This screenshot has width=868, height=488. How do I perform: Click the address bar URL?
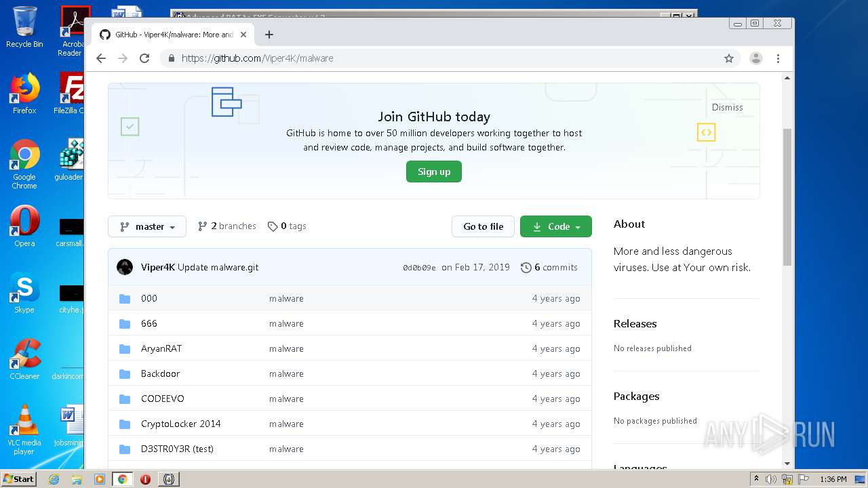click(257, 58)
